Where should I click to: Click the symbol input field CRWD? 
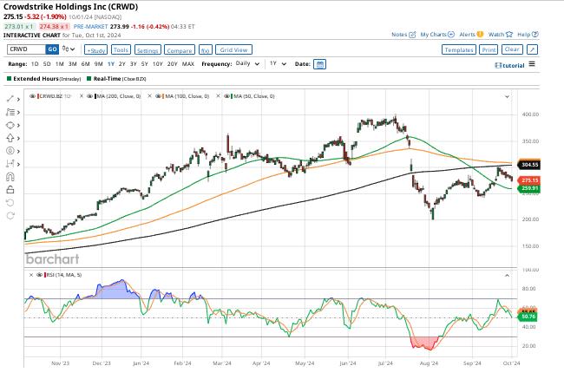point(26,49)
